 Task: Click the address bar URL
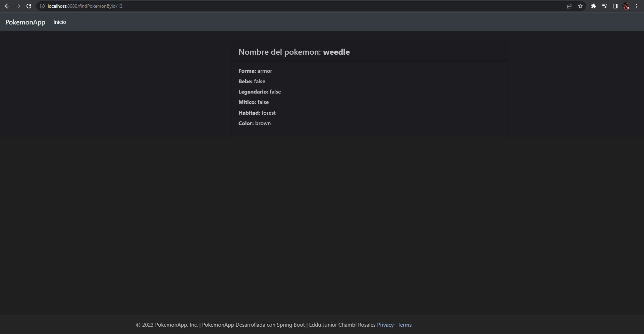point(85,6)
